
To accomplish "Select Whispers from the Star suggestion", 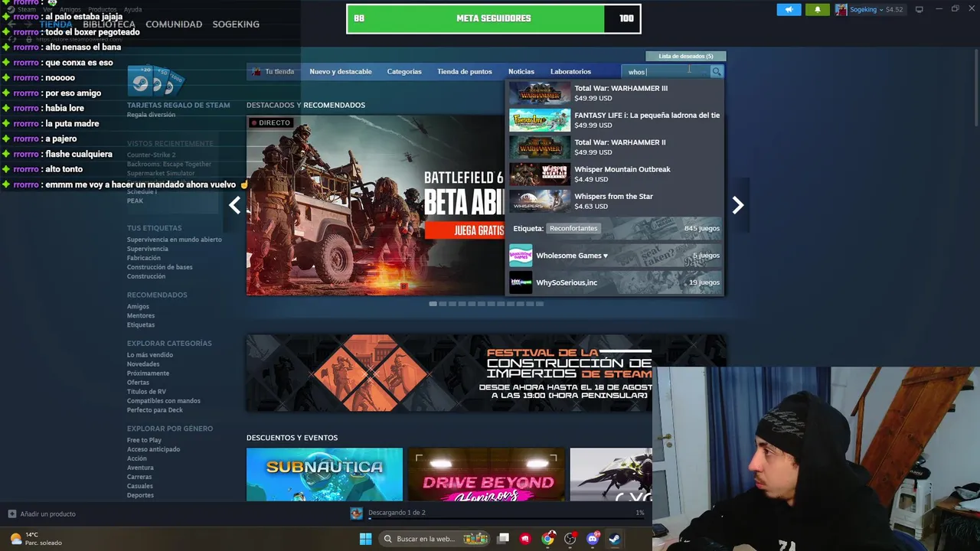I will click(614, 201).
